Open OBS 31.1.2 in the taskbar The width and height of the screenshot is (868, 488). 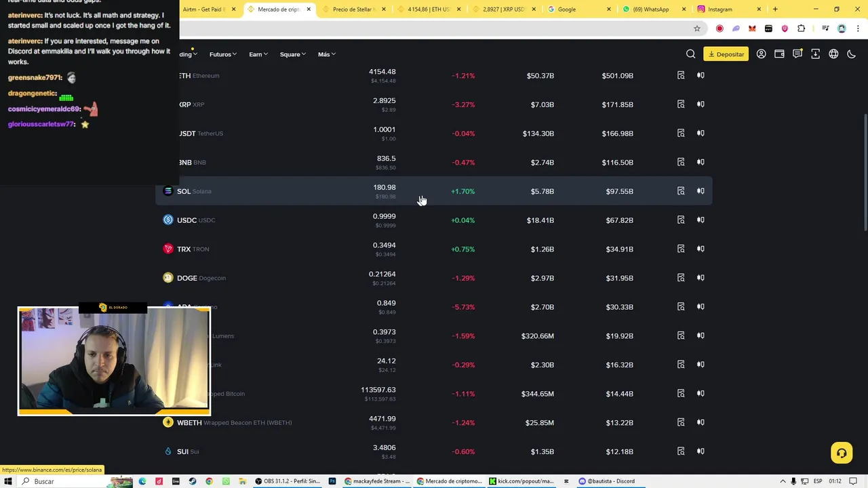tap(288, 481)
